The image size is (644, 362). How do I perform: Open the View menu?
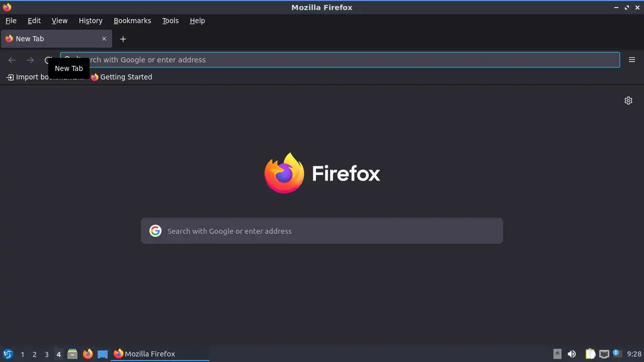coord(59,21)
